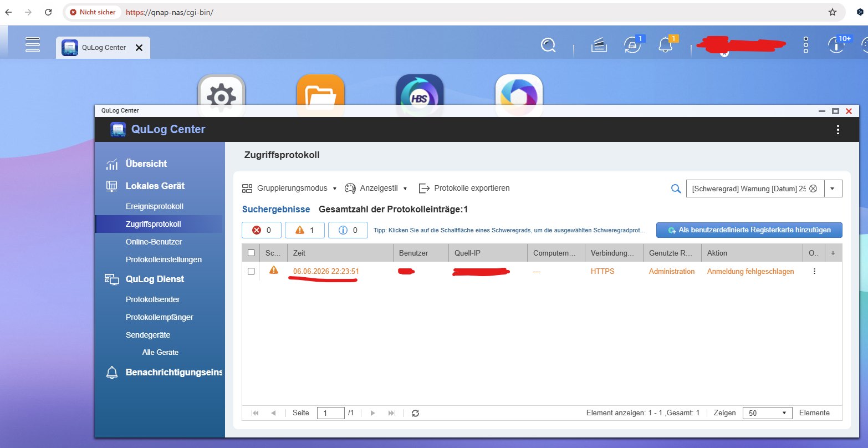Open the items-per-page dropdown showing 50

coord(768,413)
